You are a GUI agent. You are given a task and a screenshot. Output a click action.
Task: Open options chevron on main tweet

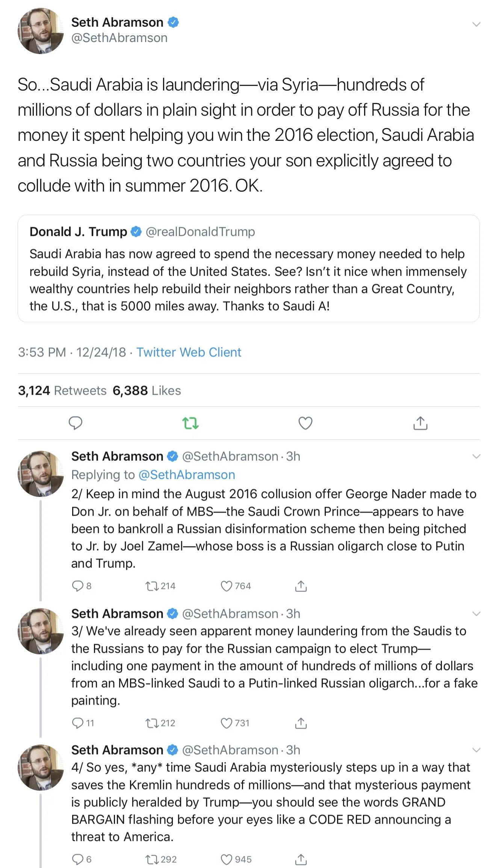coord(476,24)
